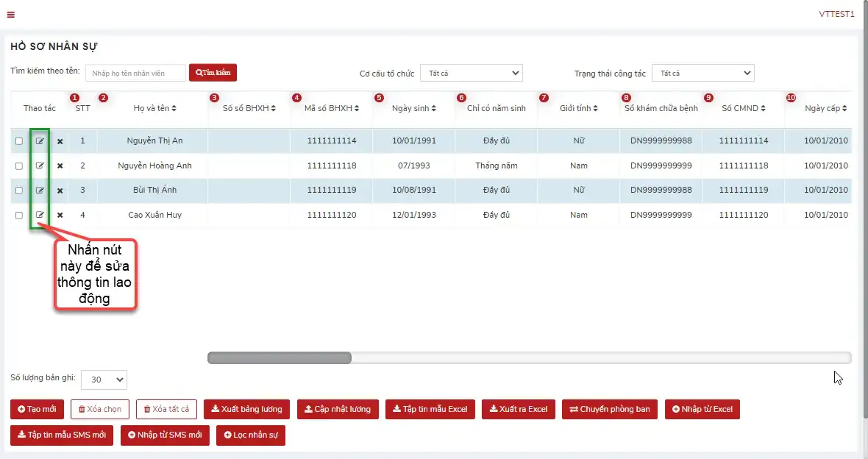Export payroll with Xuất bảng lương

pyautogui.click(x=247, y=409)
